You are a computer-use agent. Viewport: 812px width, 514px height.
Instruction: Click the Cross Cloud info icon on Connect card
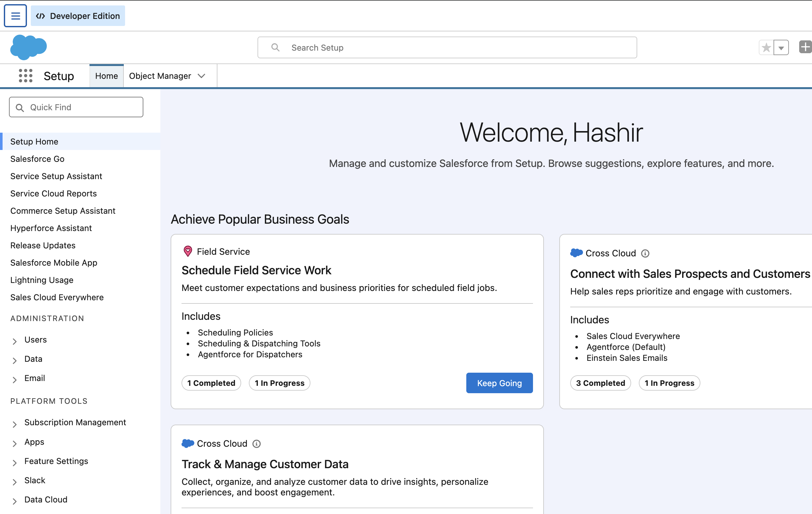645,253
